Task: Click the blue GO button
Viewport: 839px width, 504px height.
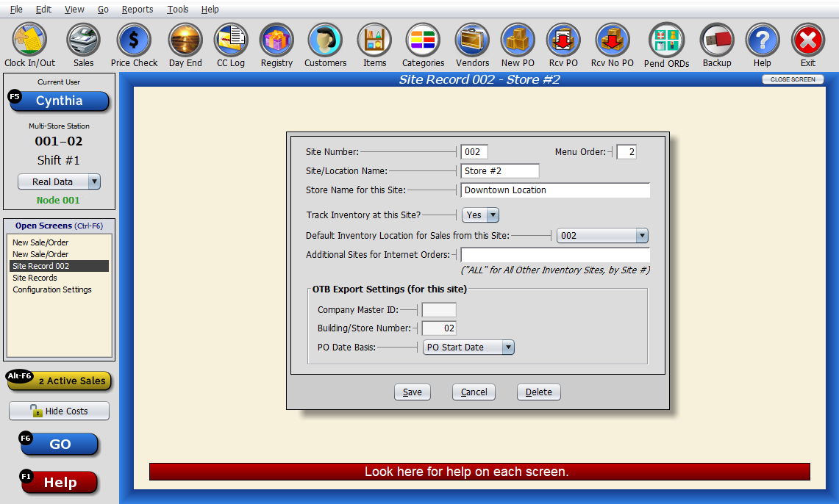Action: (60, 444)
